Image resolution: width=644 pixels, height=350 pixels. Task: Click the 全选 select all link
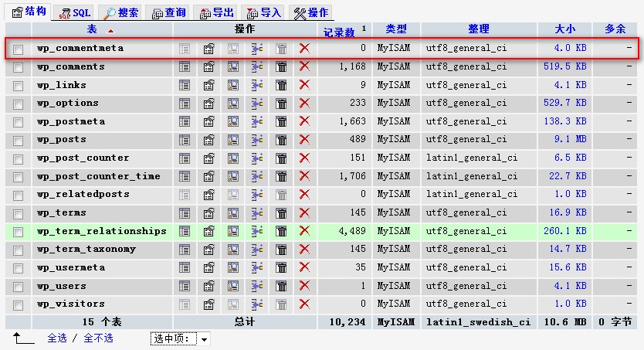click(x=57, y=338)
